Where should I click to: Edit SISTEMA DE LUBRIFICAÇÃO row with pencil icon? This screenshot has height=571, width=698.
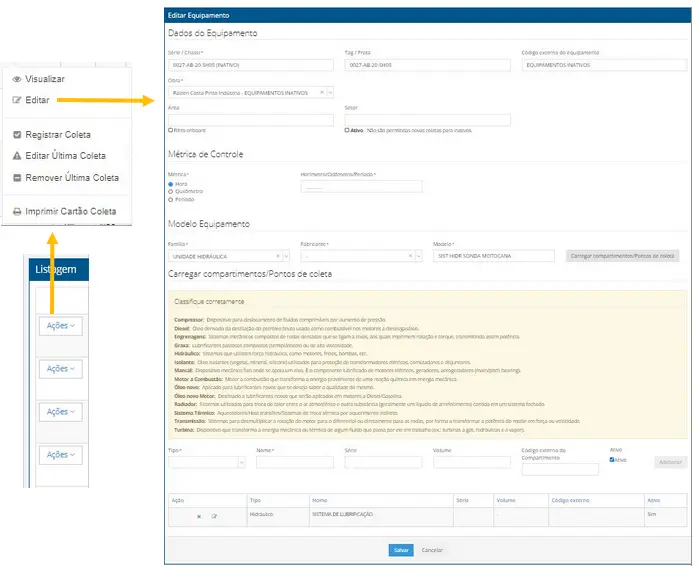click(214, 517)
